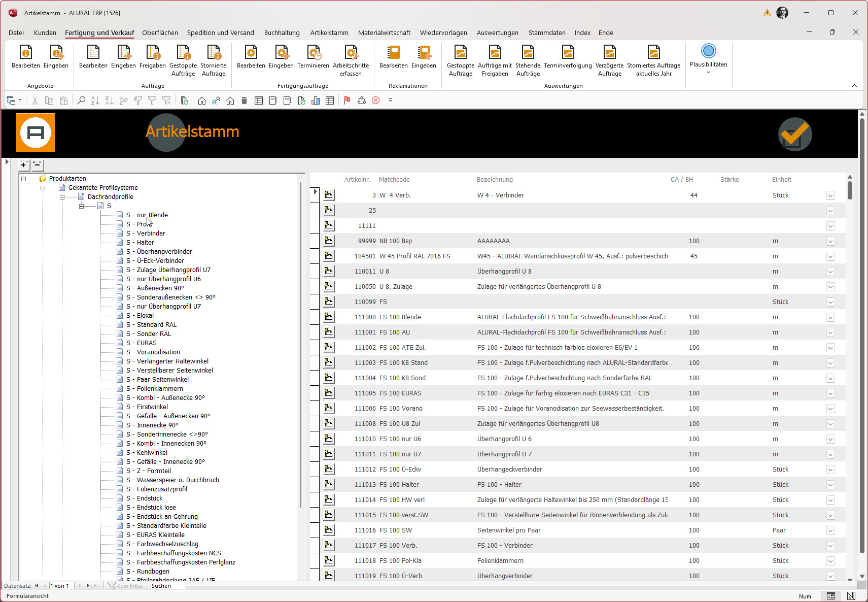The width and height of the screenshot is (868, 602).
Task: Open the Plausibilitäten dropdown
Action: pyautogui.click(x=708, y=73)
